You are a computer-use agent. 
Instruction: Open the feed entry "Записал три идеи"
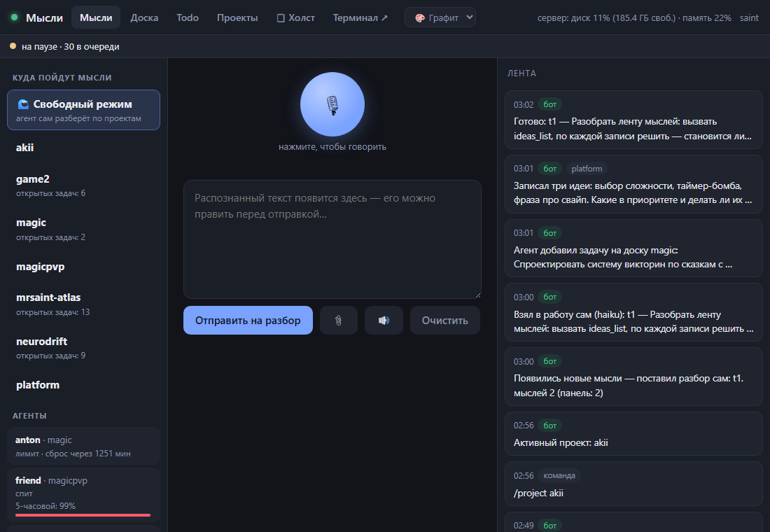[x=633, y=184]
